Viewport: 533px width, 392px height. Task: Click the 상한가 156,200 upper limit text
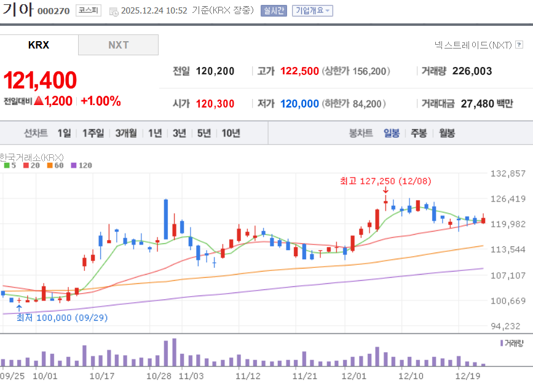click(x=356, y=71)
